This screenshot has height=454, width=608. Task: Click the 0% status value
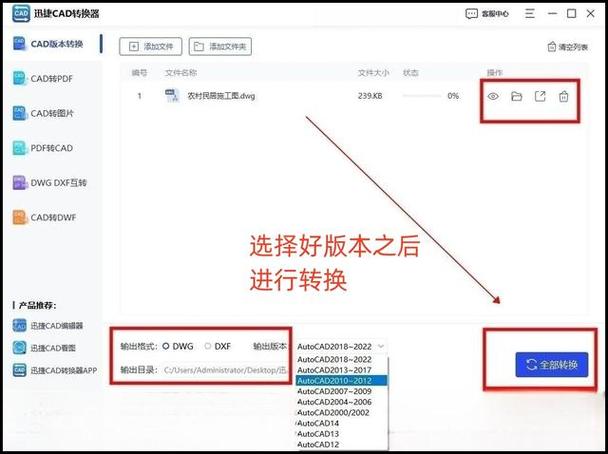coord(453,96)
